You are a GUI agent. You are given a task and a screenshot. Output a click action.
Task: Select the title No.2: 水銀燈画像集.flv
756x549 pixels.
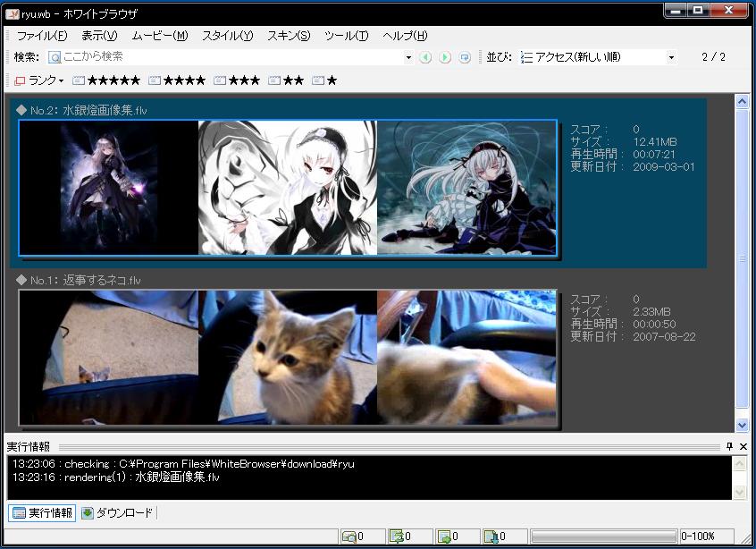coord(88,111)
